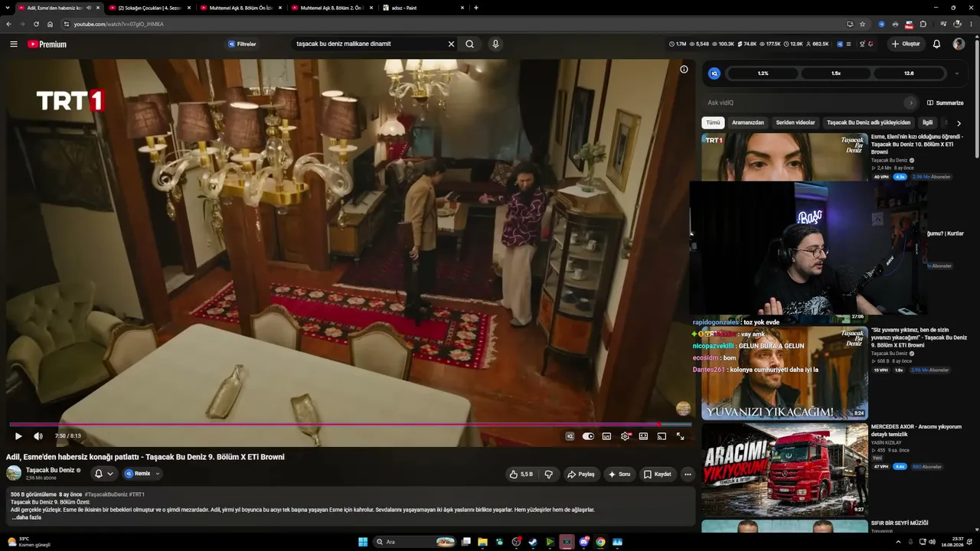Start voice search with microphone

[495, 44]
